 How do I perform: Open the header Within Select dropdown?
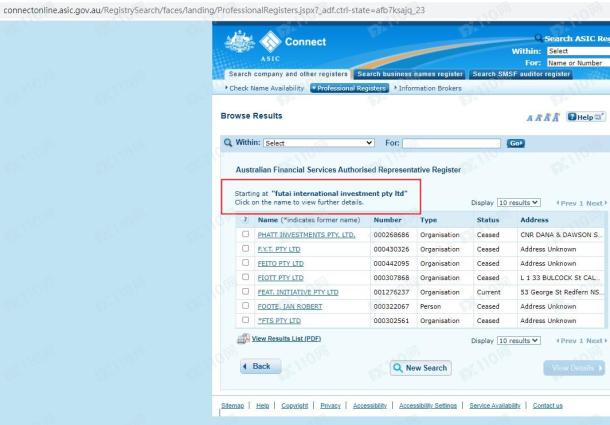[578, 51]
